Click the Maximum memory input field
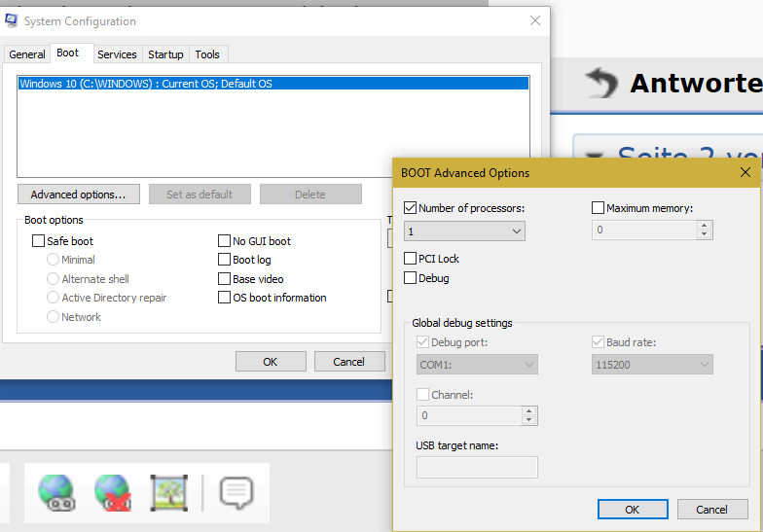The image size is (763, 532). (644, 230)
